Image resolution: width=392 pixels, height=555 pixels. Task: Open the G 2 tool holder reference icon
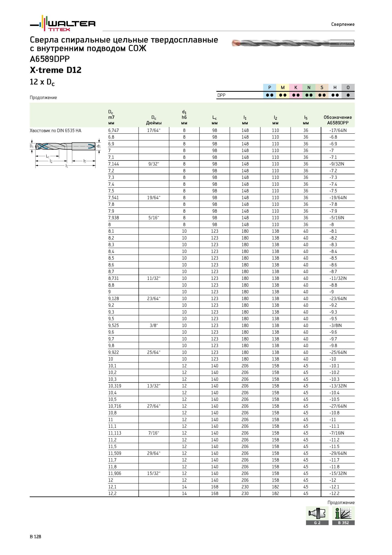pyautogui.click(x=317, y=516)
